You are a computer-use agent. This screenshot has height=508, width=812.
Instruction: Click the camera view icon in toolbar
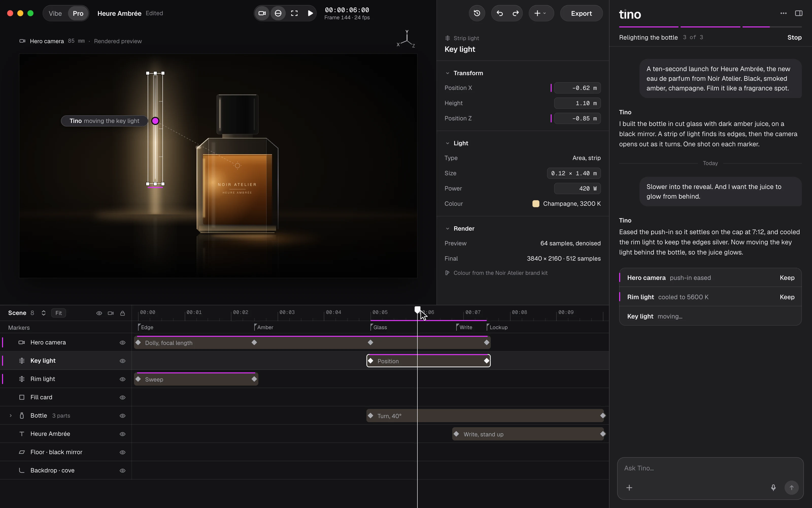pos(262,13)
